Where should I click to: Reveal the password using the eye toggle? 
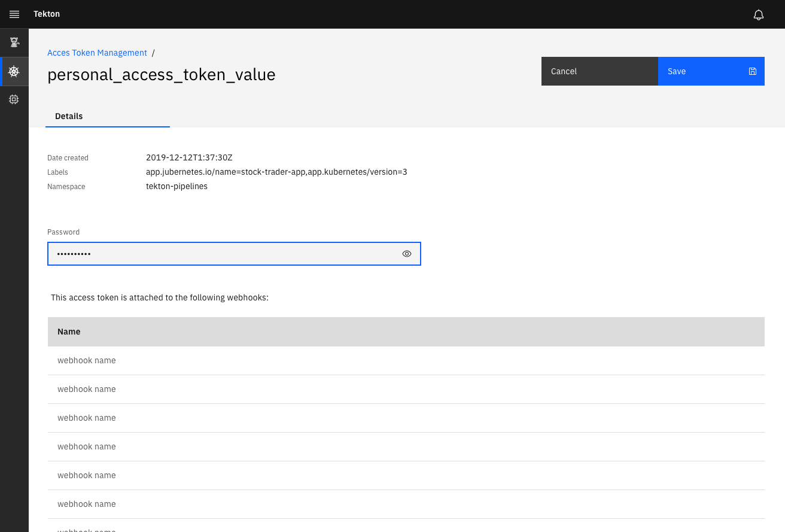(407, 254)
